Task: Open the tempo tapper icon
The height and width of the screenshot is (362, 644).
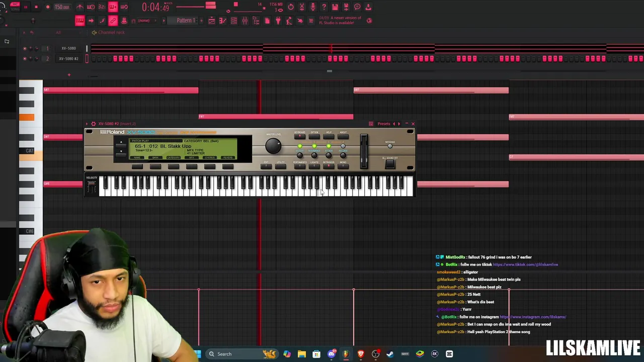Action: click(289, 21)
